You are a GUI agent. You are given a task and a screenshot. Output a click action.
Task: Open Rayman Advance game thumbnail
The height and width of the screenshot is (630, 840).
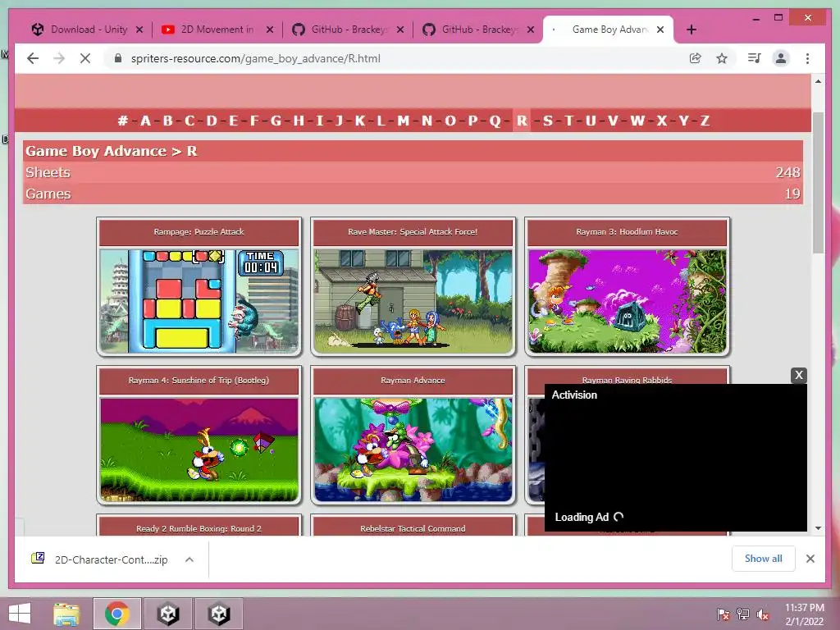click(413, 450)
